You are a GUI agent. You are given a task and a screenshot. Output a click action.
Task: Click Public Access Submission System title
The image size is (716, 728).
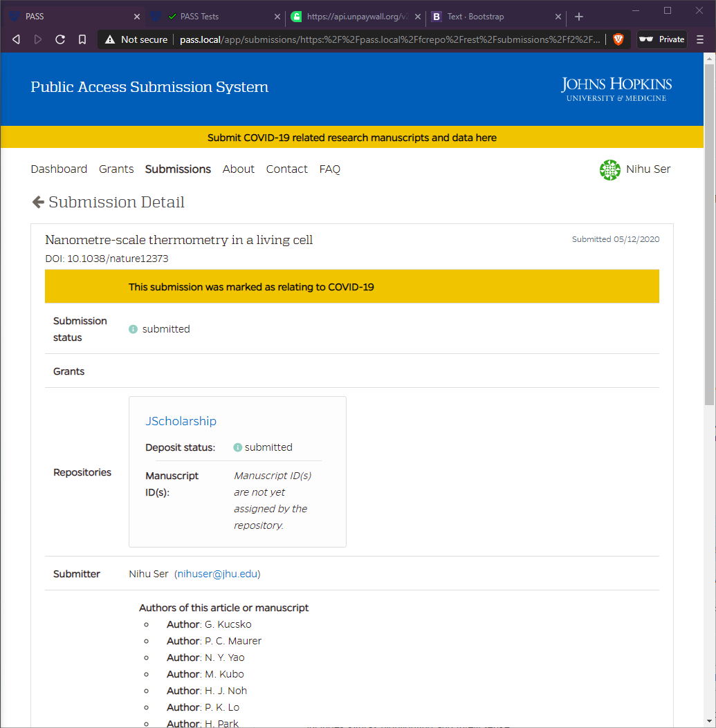149,87
